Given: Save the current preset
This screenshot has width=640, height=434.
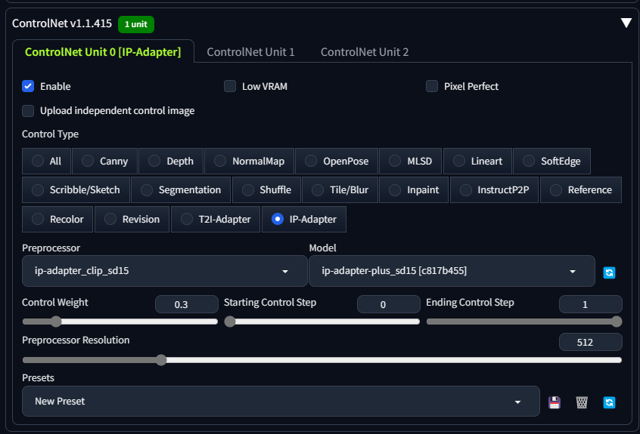Looking at the screenshot, I should click(554, 403).
